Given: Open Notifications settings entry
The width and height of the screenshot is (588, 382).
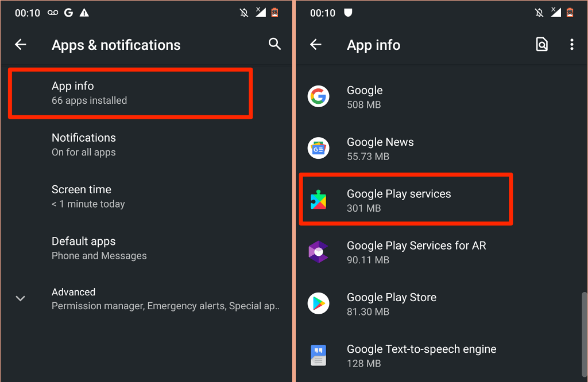Looking at the screenshot, I should [84, 145].
